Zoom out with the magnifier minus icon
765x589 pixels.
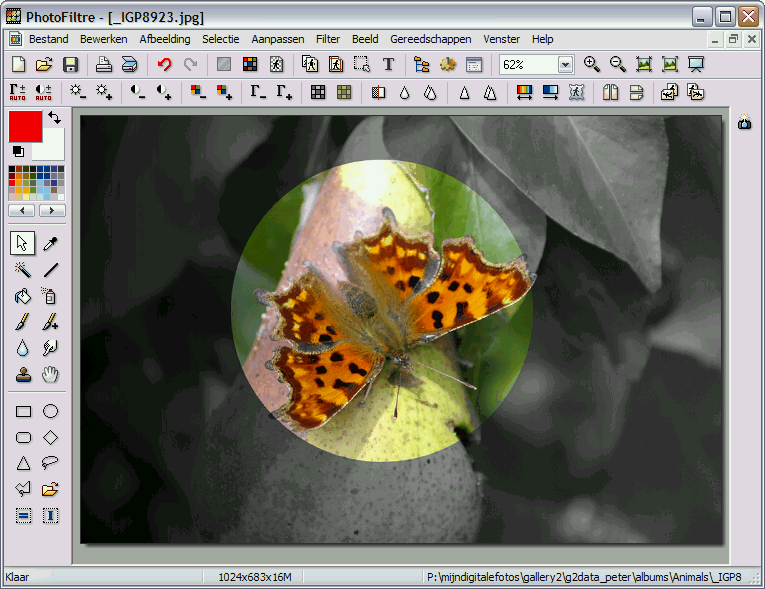618,64
